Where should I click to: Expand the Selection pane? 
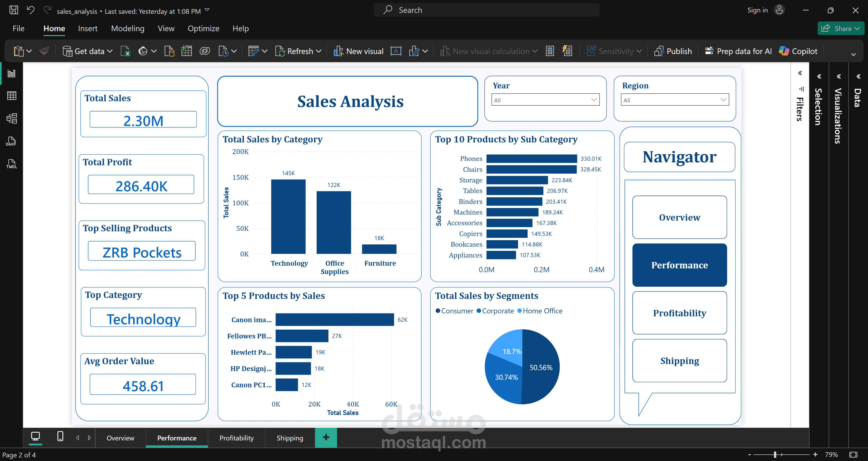coord(819,76)
